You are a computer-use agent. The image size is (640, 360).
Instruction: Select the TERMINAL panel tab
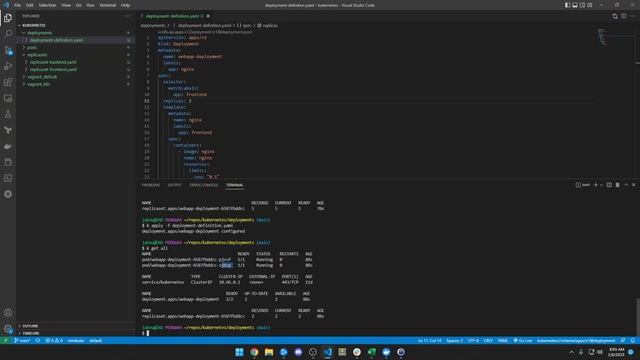pyautogui.click(x=234, y=185)
